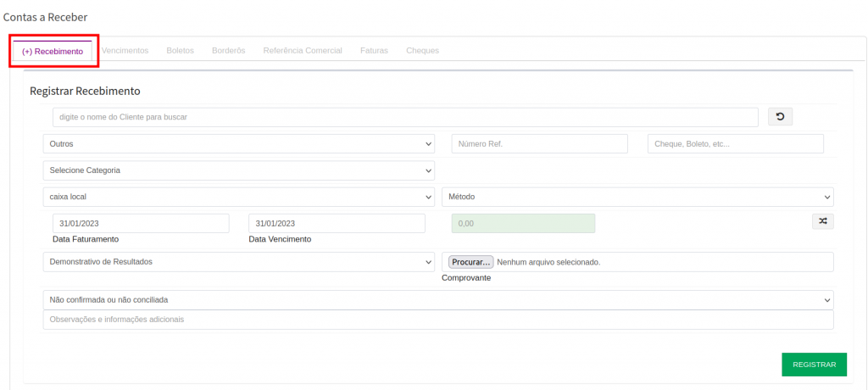Open the Selecione Categoria dropdown
Image resolution: width=868 pixels, height=390 pixels.
point(238,170)
